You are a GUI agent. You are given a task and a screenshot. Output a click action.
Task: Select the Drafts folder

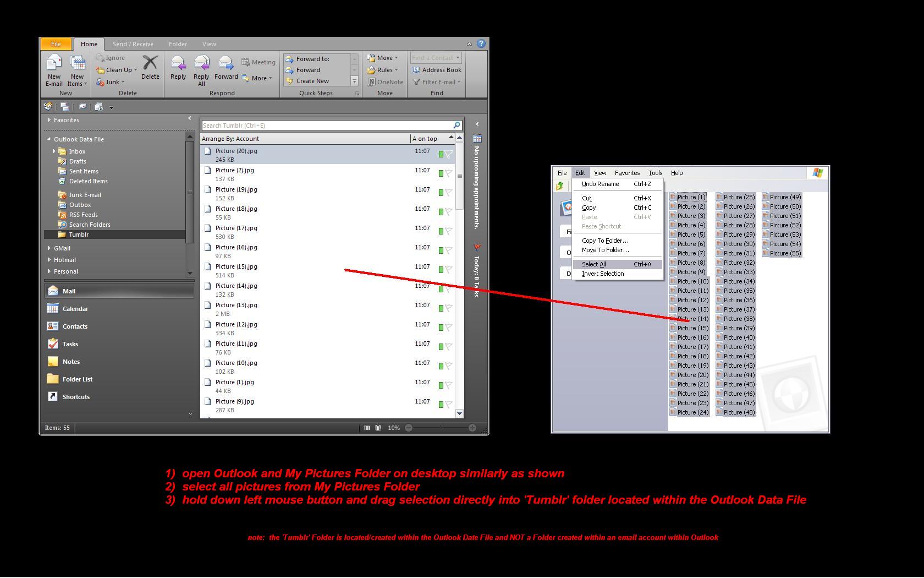tap(72, 161)
